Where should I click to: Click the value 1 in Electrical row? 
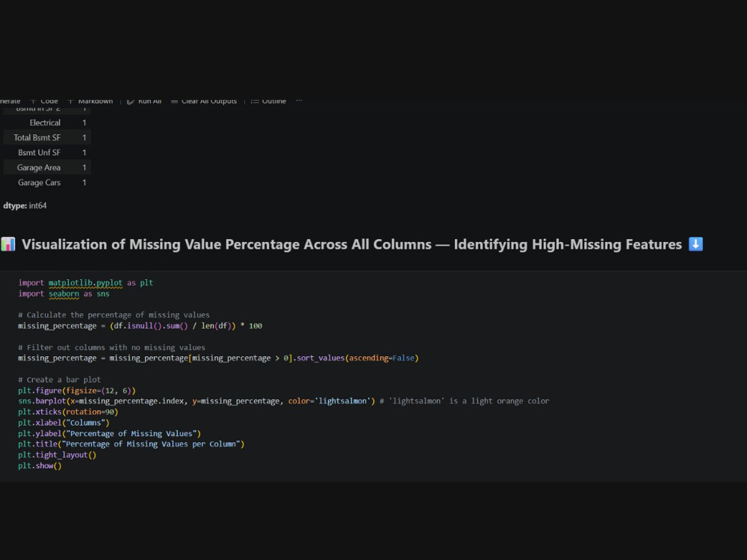(x=84, y=123)
